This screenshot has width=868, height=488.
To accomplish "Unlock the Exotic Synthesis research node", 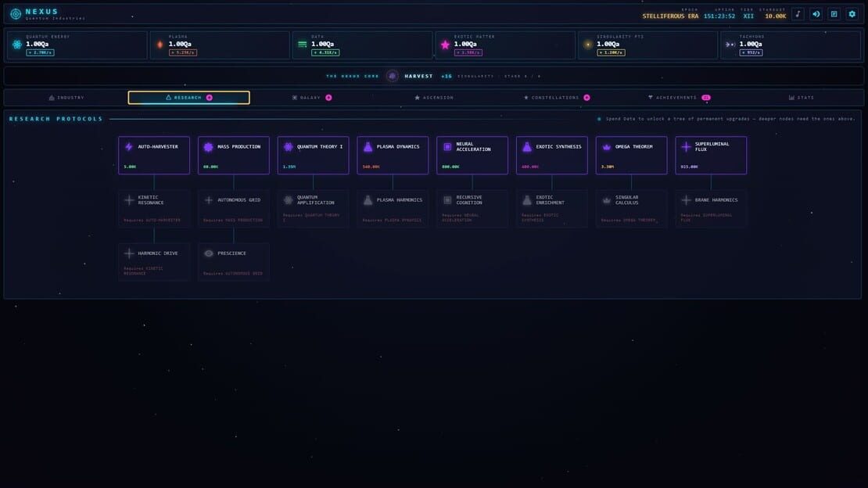I will coord(552,156).
